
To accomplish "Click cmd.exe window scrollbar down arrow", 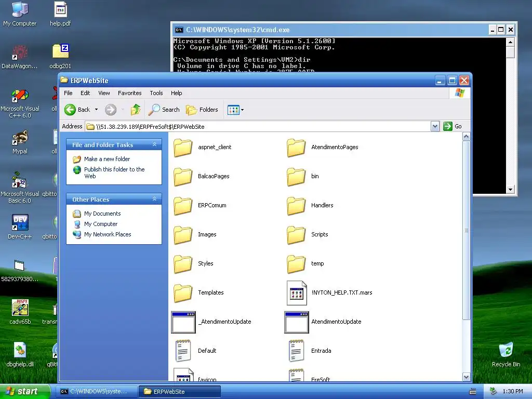I will click(510, 190).
